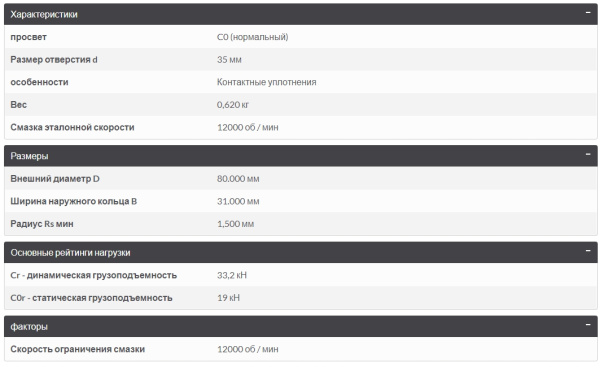This screenshot has width=600, height=376.
Task: Click the 33,2 кН dynamic load value
Action: point(232,275)
